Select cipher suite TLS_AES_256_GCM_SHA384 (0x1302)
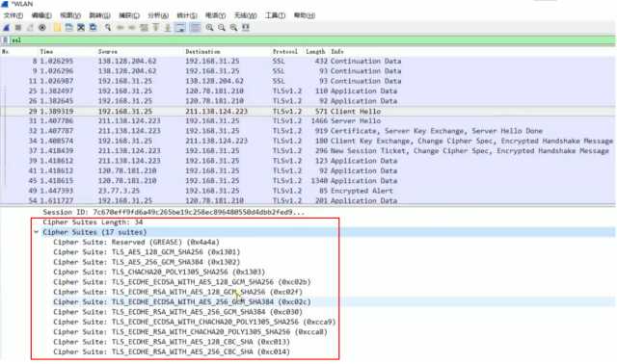This screenshot has width=617, height=364. pos(147,262)
